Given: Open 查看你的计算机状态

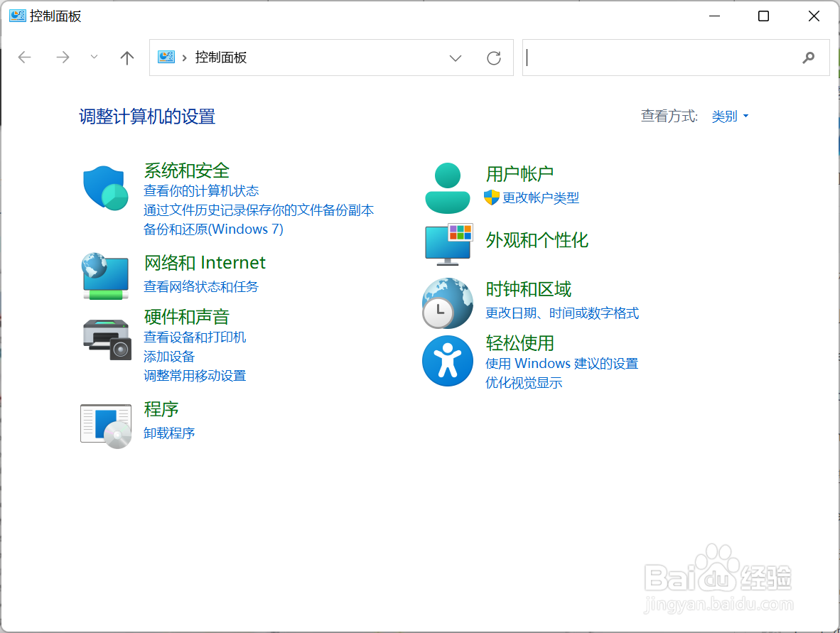Looking at the screenshot, I should [x=203, y=190].
